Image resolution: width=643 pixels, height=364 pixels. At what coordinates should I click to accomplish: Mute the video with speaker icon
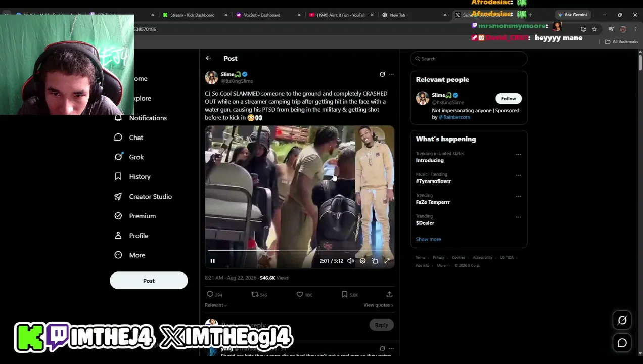350,261
